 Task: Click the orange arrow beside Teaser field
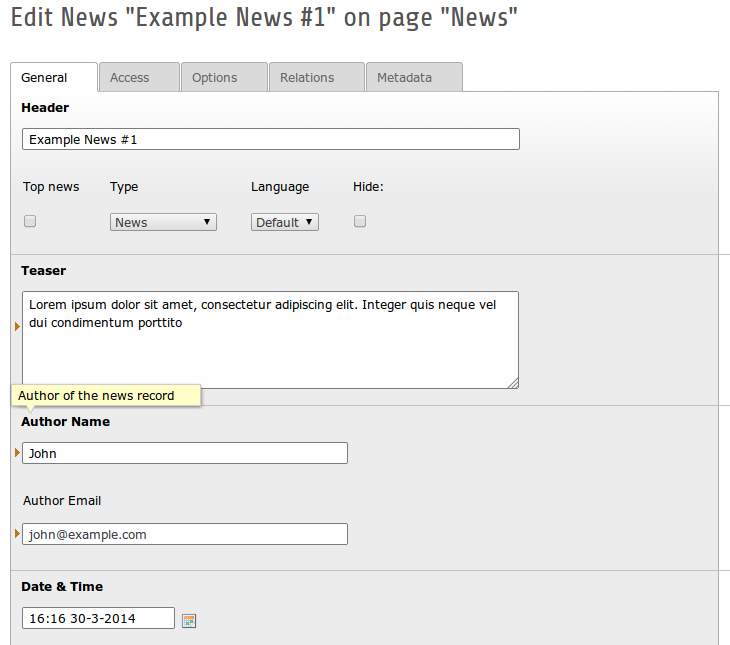point(17,326)
